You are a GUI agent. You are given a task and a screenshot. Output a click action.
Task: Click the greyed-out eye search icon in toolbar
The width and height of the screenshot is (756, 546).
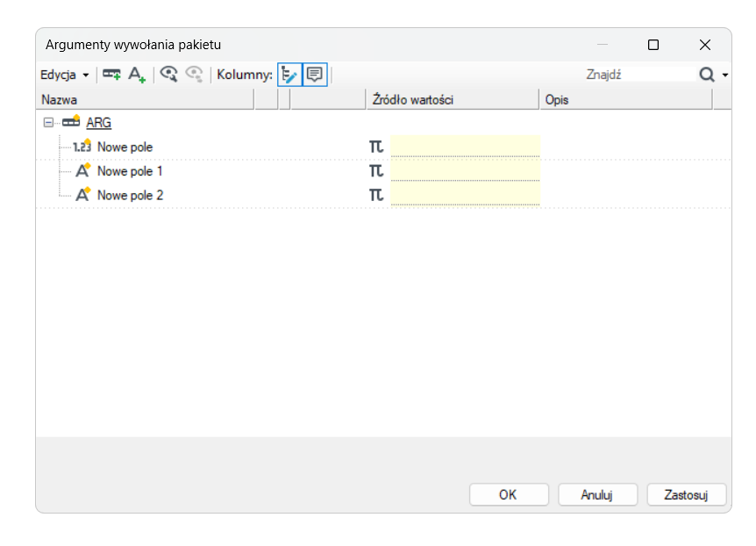[195, 75]
